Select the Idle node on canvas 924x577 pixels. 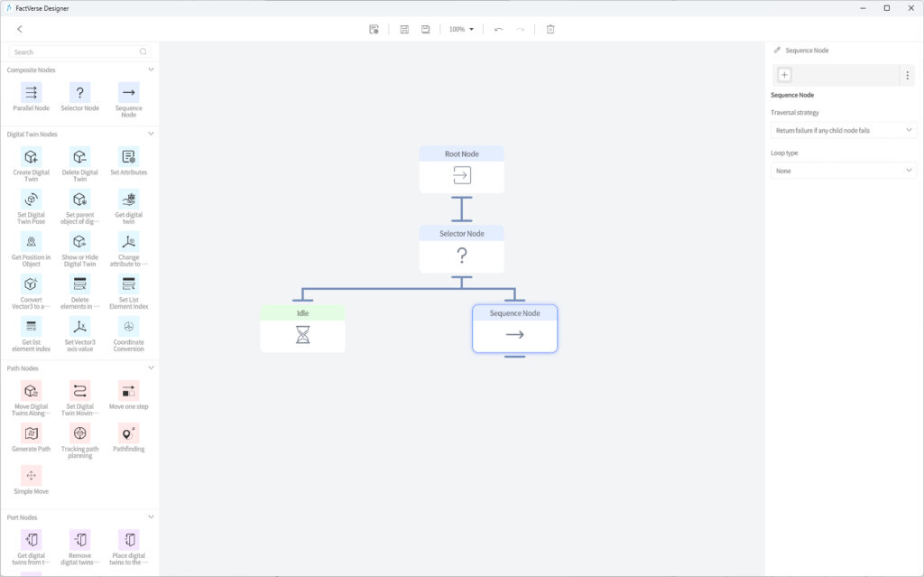point(303,329)
